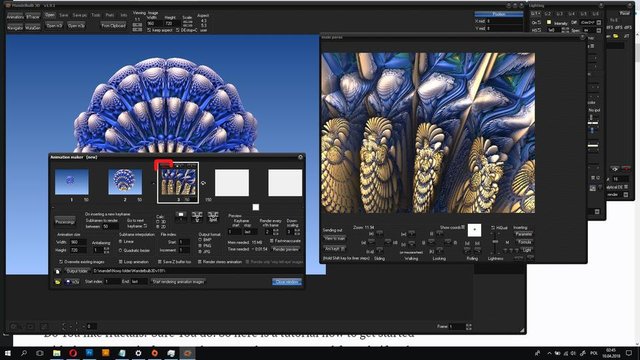Click the Processings button in Animation maker
This screenshot has height=360, width=640.
(x=65, y=222)
